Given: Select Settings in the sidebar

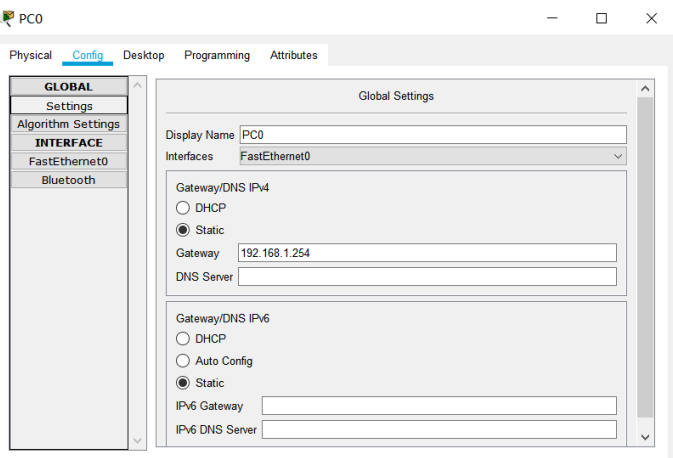Looking at the screenshot, I should click(69, 106).
